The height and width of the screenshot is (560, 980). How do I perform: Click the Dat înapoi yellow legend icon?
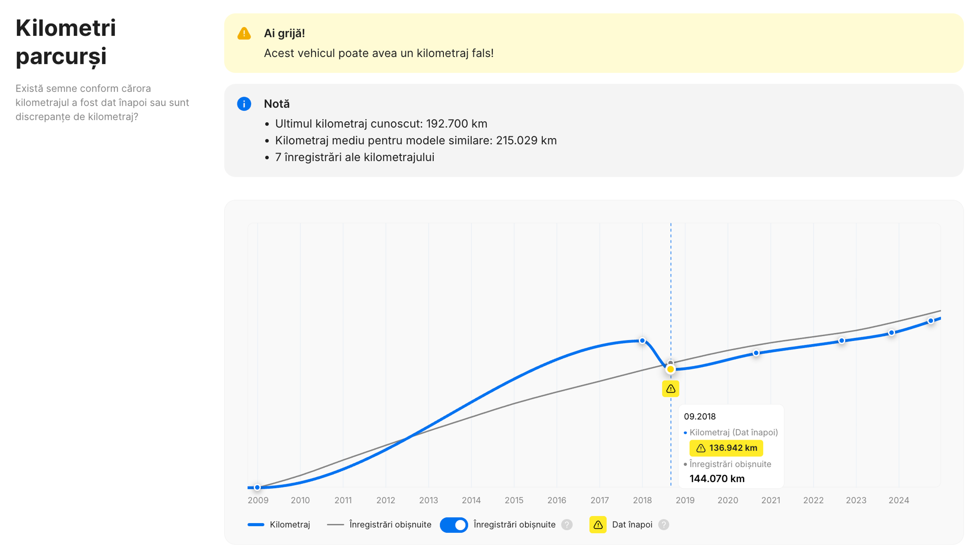click(598, 525)
